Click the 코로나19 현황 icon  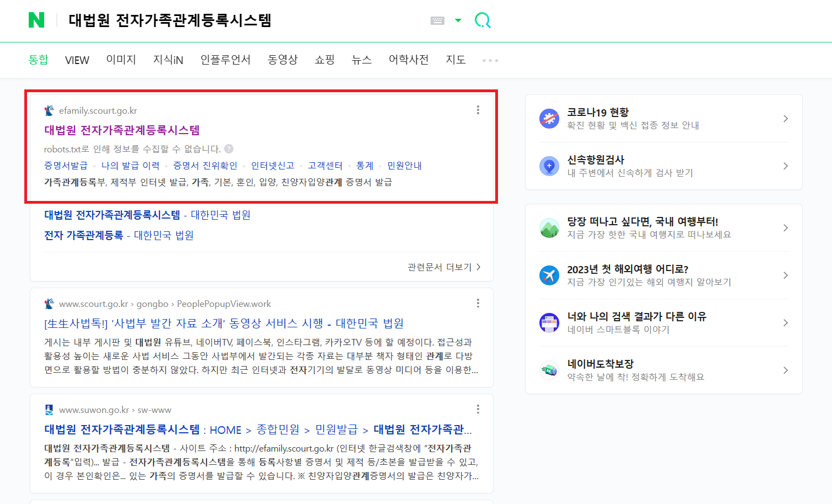click(x=549, y=119)
